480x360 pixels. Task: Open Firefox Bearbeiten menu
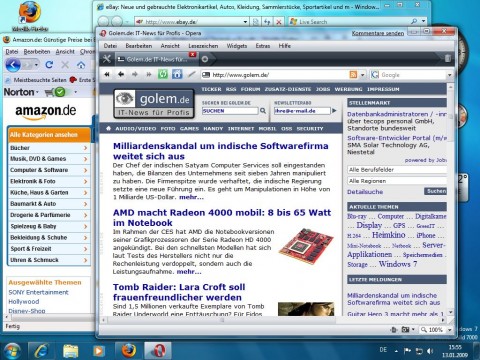tap(37, 52)
